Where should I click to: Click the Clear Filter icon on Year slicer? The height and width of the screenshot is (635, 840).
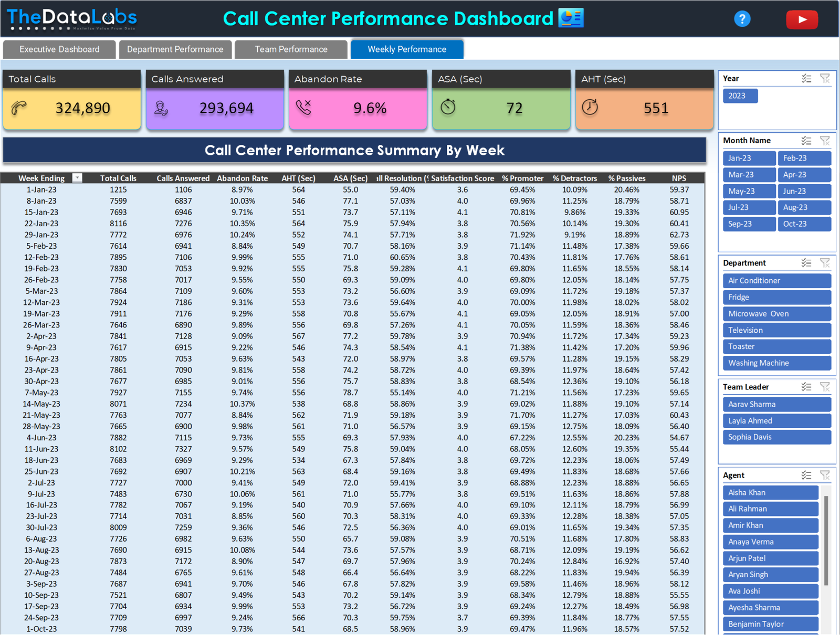(x=825, y=78)
